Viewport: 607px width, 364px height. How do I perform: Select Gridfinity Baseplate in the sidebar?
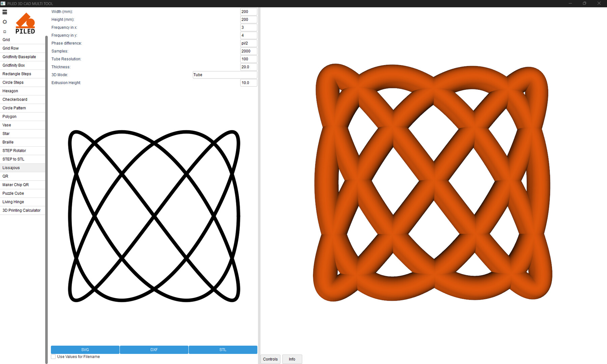[x=19, y=57]
